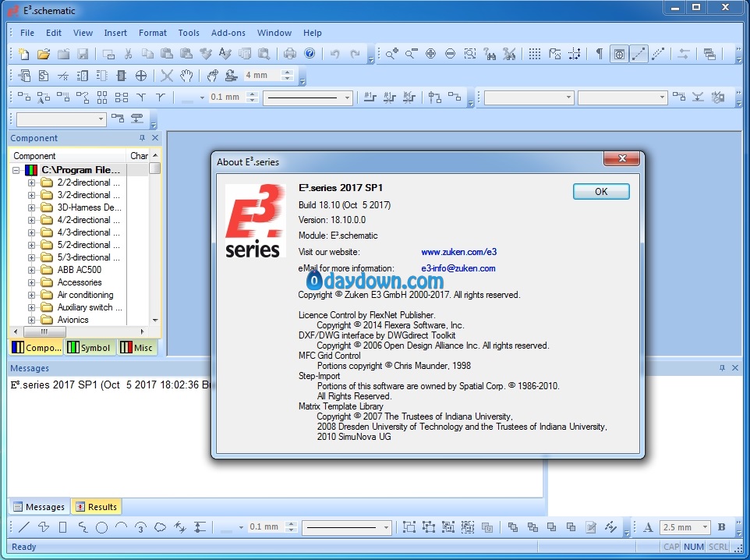Image resolution: width=750 pixels, height=560 pixels.
Task: Click the circled minus zoom-out icon
Action: click(450, 54)
